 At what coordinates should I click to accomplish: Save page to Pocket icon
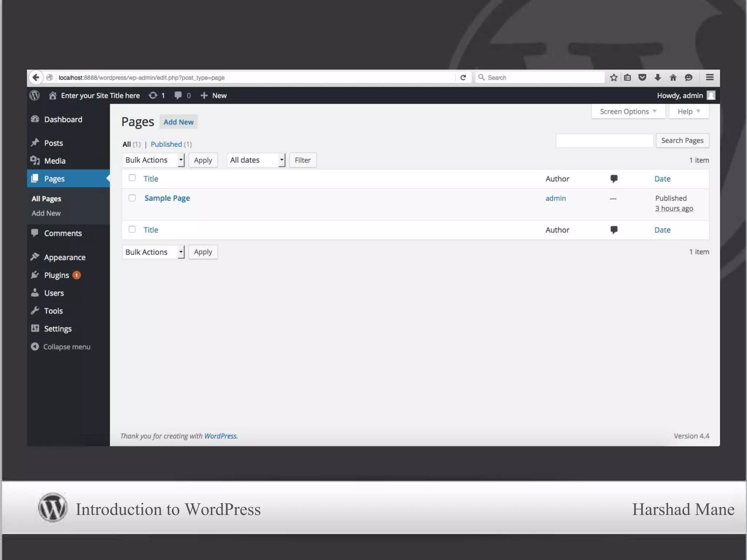[x=642, y=77]
